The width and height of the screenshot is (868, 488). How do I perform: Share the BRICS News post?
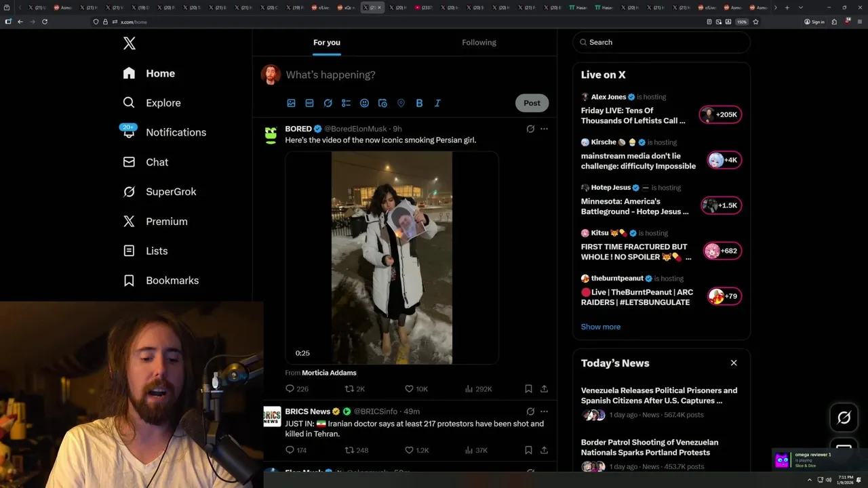tap(544, 450)
